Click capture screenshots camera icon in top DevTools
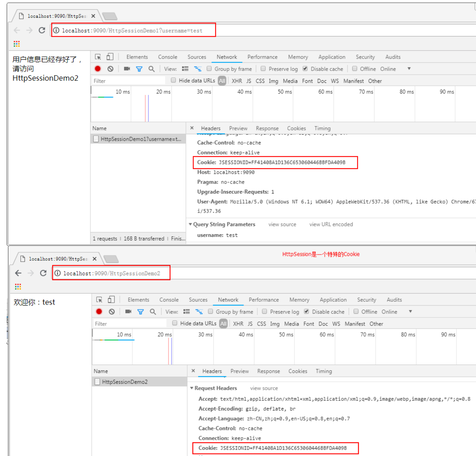 (127, 69)
